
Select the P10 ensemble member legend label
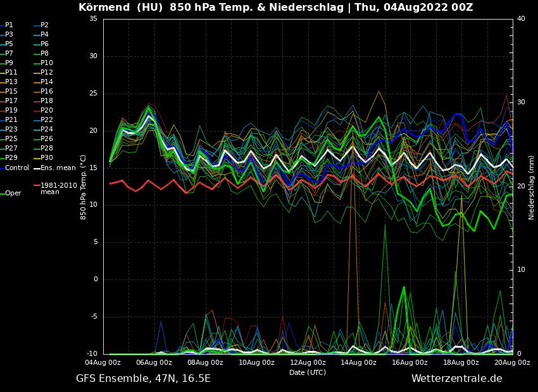[x=46, y=63]
